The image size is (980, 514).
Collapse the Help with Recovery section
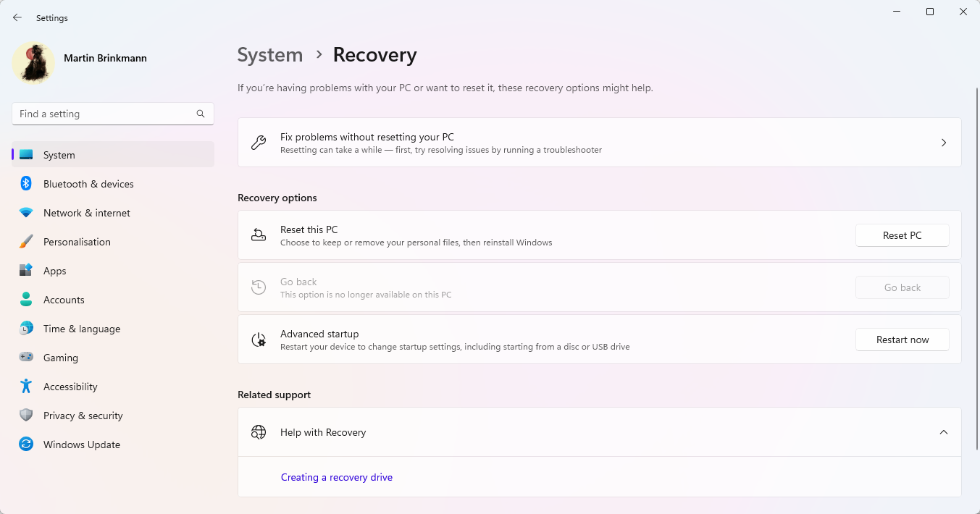[x=944, y=431]
